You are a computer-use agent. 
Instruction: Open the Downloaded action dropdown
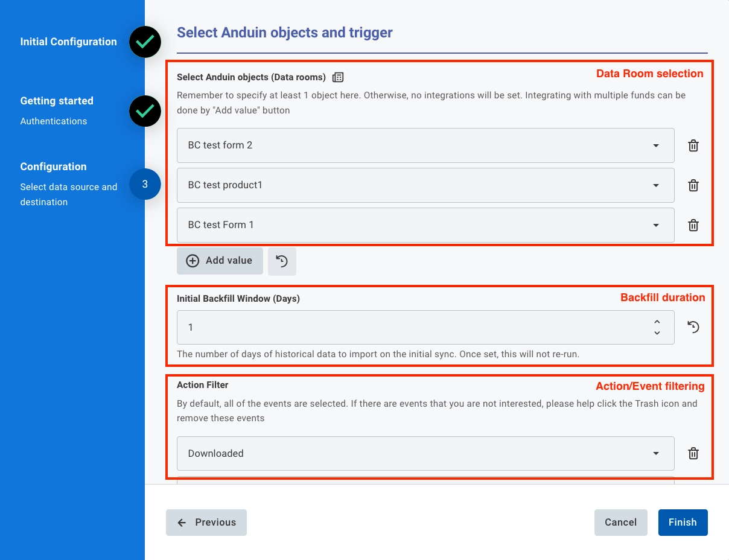point(425,453)
